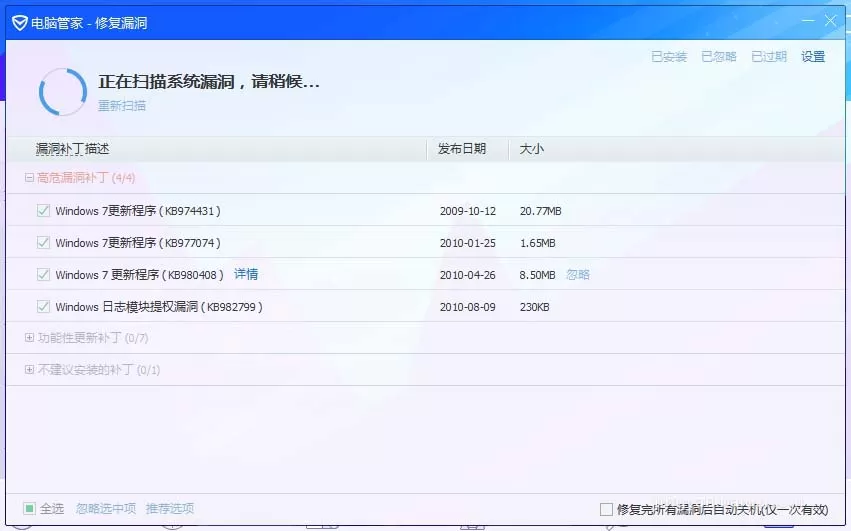851x531 pixels.
Task: Open the 已安装 installed patches tab
Action: click(669, 56)
